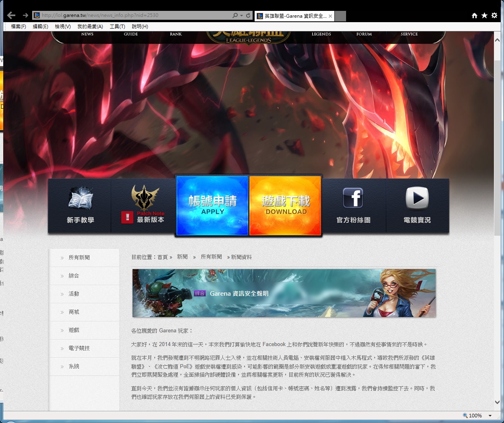Select 遊戲 category in the sidebar
504x423 pixels.
84,330
